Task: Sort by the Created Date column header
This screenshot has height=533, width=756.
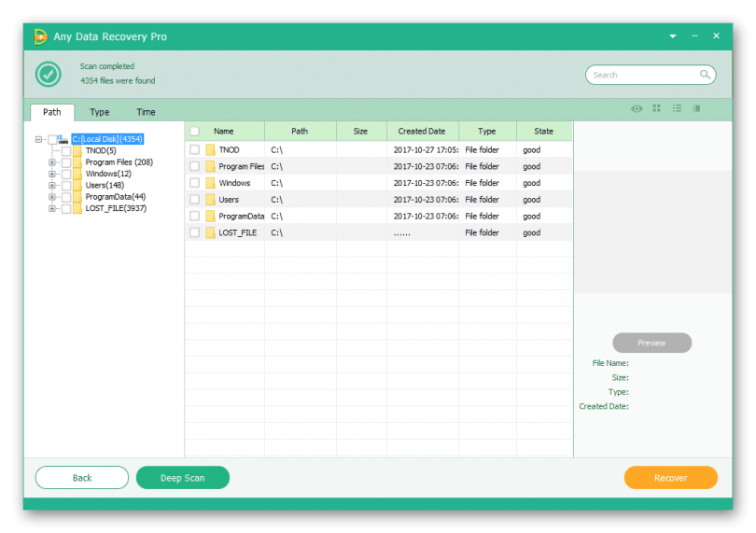Action: [422, 132]
